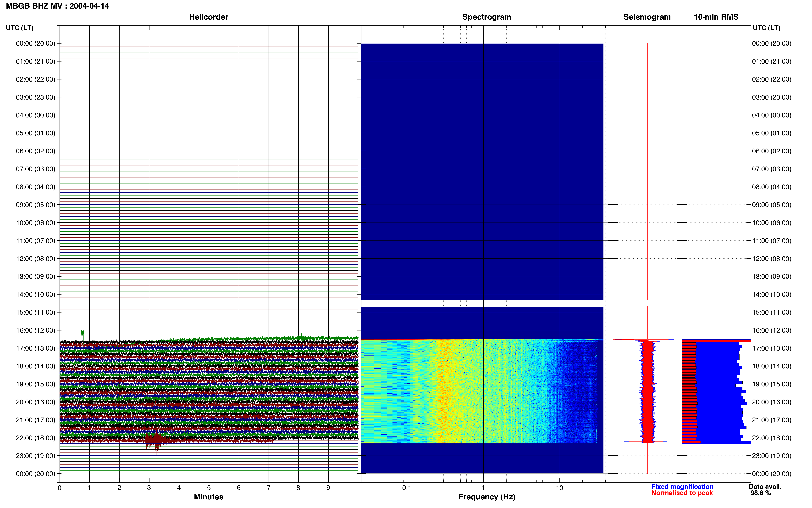
Task: Click the '10-min RMS' panel heading
Action: tap(716, 17)
